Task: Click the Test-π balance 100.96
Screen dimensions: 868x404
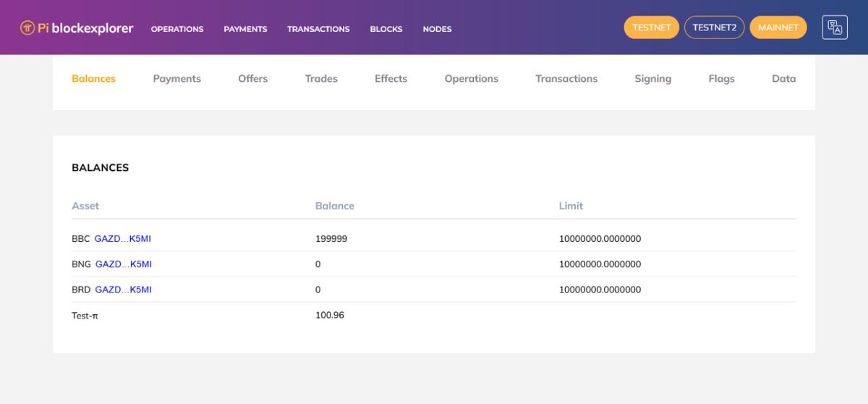Action: [330, 315]
